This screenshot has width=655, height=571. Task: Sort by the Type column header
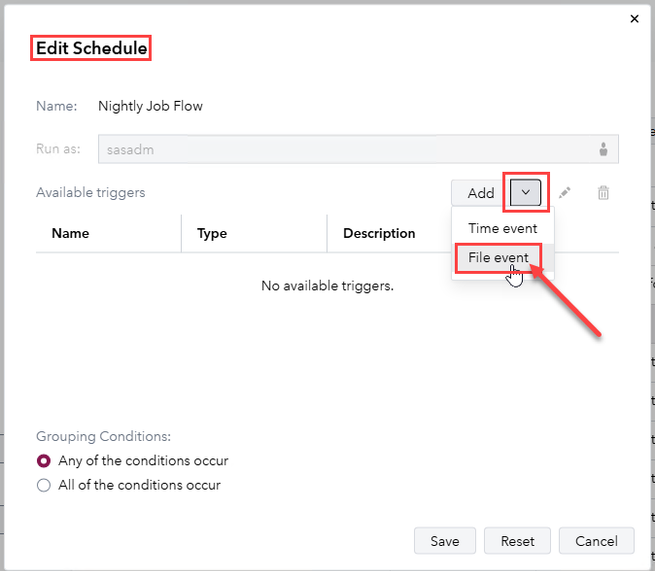click(x=212, y=233)
